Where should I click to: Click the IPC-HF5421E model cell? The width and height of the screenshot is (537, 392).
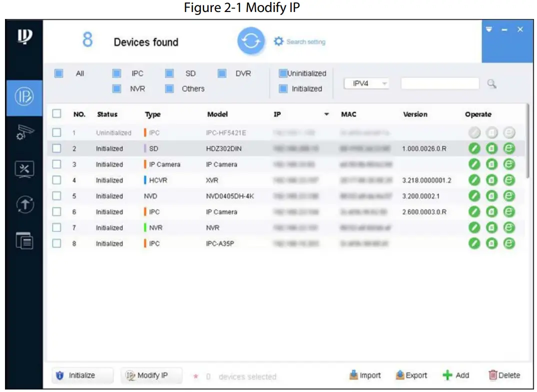pyautogui.click(x=226, y=133)
